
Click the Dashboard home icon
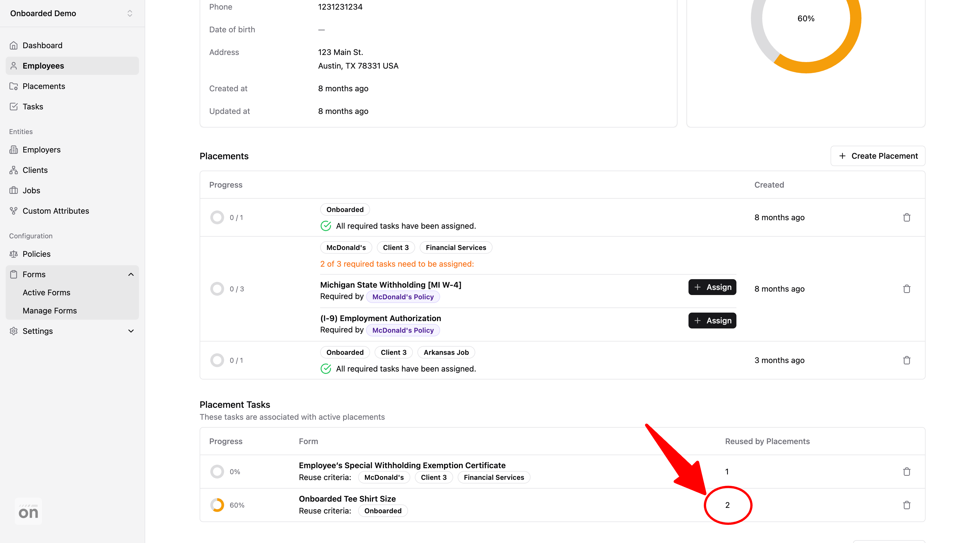(14, 45)
